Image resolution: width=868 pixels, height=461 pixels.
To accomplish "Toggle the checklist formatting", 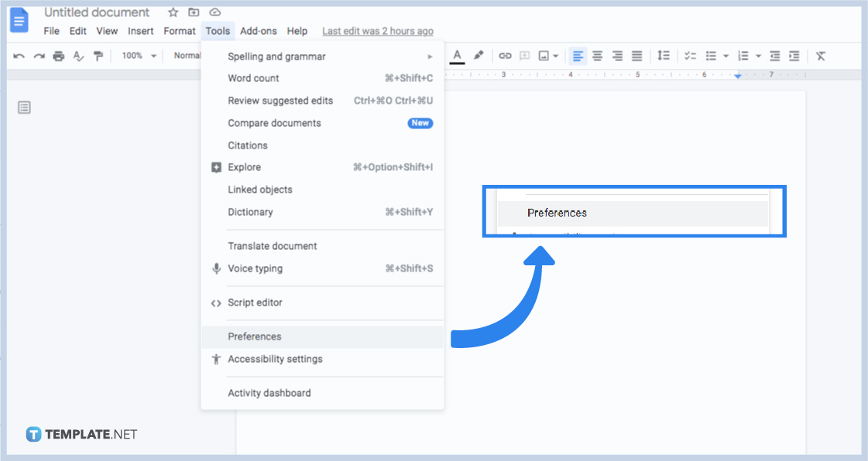I will pyautogui.click(x=691, y=56).
